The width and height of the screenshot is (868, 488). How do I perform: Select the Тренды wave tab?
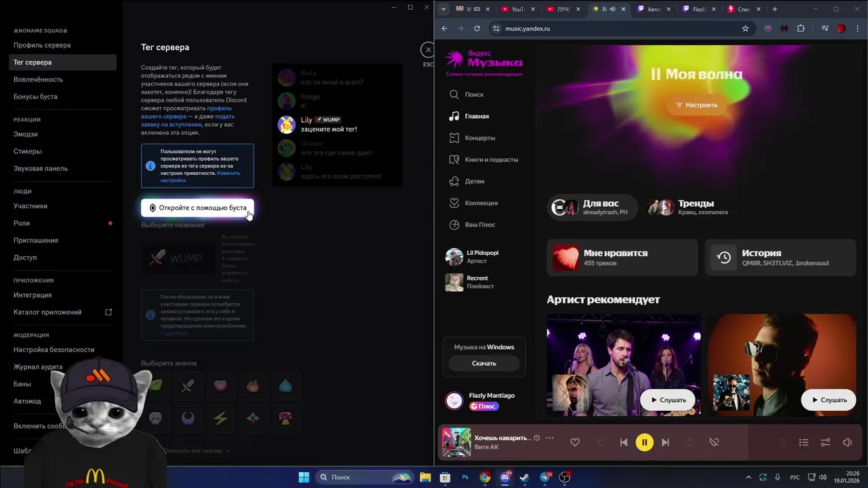tap(689, 207)
